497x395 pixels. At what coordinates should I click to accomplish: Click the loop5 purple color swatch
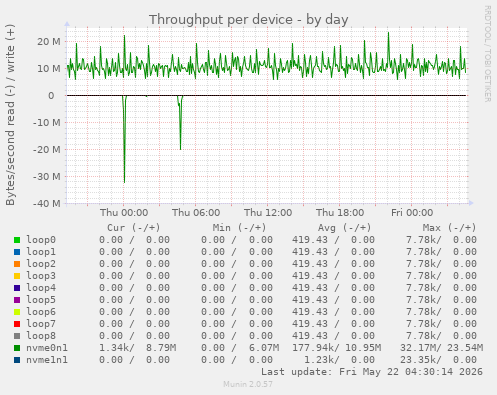click(x=17, y=300)
